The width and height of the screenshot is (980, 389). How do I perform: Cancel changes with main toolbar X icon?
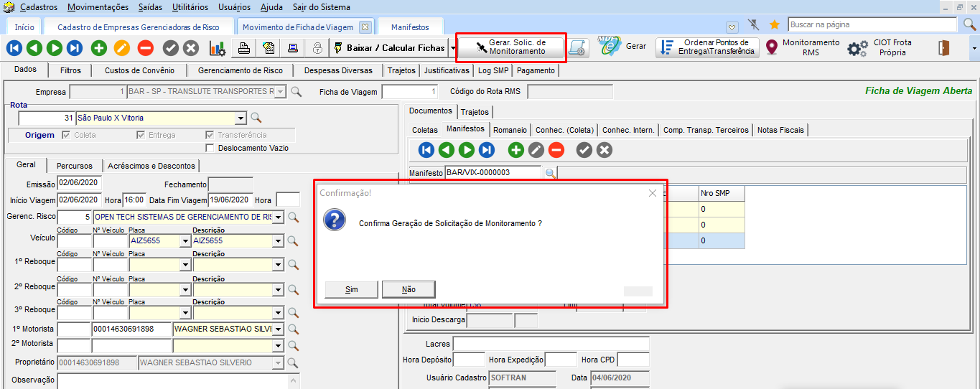click(191, 48)
